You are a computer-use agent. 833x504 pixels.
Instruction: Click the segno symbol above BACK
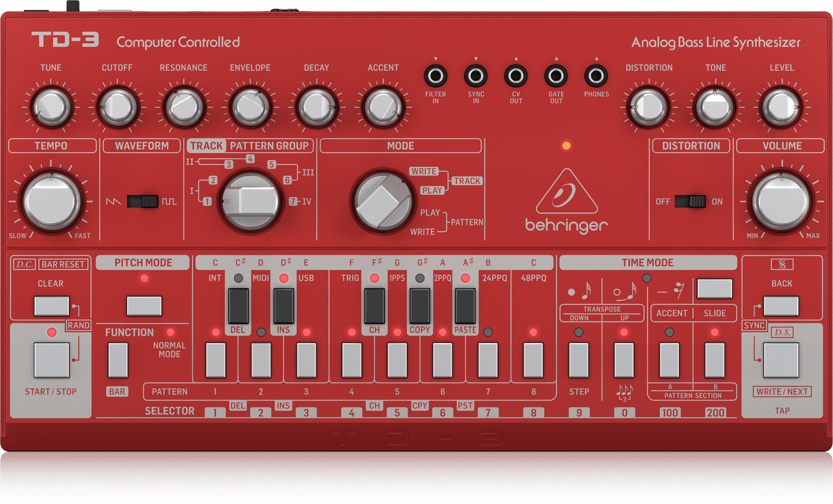[782, 264]
